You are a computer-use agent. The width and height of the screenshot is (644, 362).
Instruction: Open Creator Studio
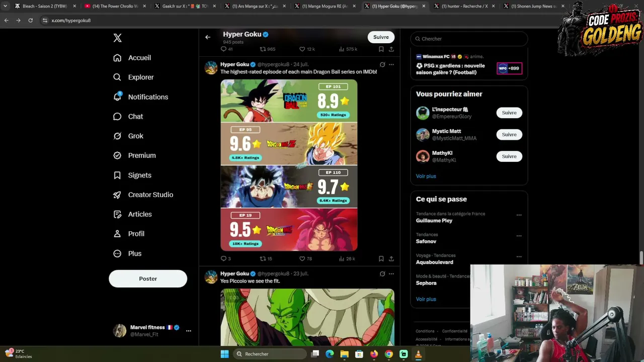(143, 195)
